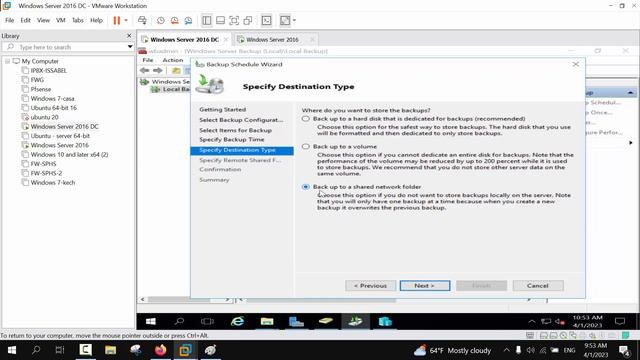Image resolution: width=640 pixels, height=360 pixels.
Task: Click the Next button in the wizard
Action: pos(425,286)
